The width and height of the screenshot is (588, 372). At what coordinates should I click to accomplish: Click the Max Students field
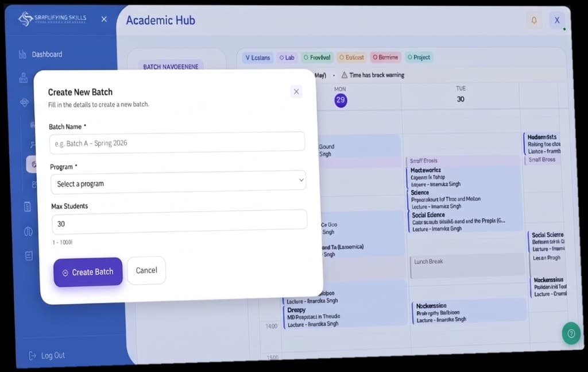click(x=179, y=223)
